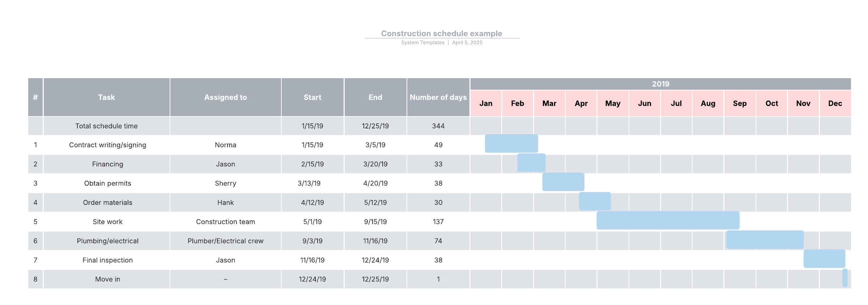868x305 pixels.
Task: Select the Plumbing/electrical Gantt bar
Action: pyautogui.click(x=765, y=240)
